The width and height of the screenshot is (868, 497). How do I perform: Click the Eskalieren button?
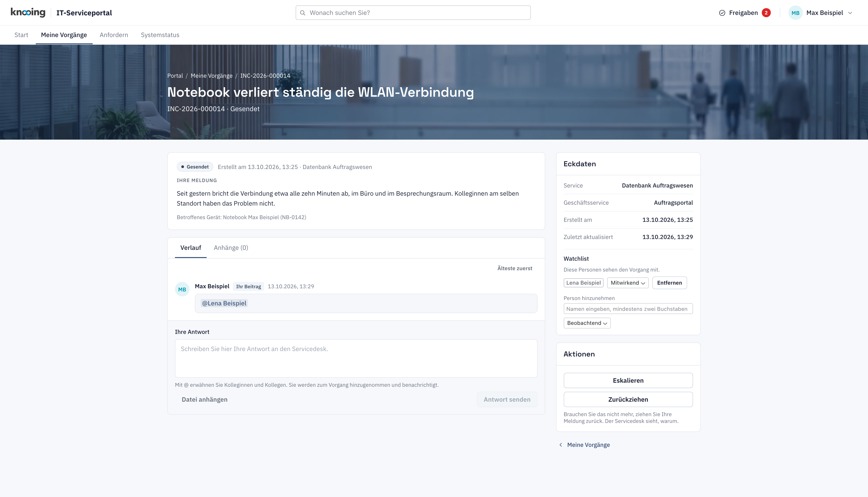(628, 380)
